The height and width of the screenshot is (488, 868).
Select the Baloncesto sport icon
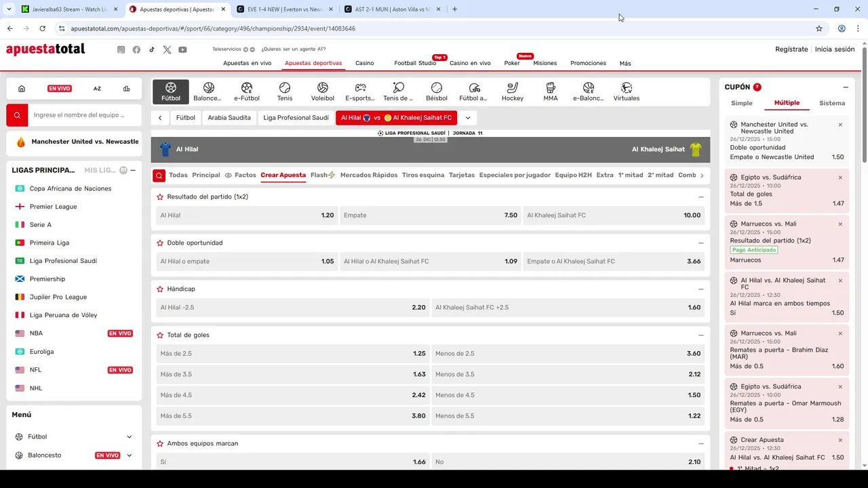pyautogui.click(x=208, y=92)
